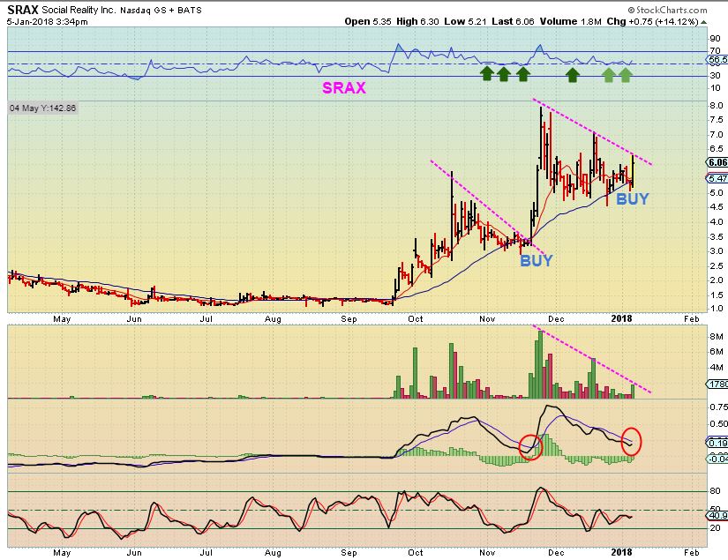Click the Feb label on the bottom stochastic axis
Screen dimensions: 728x560
(x=692, y=552)
